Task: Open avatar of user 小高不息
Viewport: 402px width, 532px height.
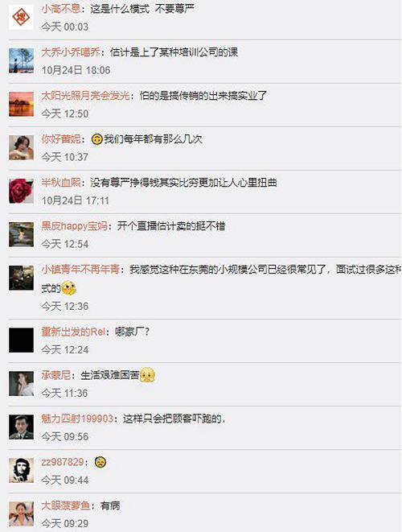Action: point(21,17)
